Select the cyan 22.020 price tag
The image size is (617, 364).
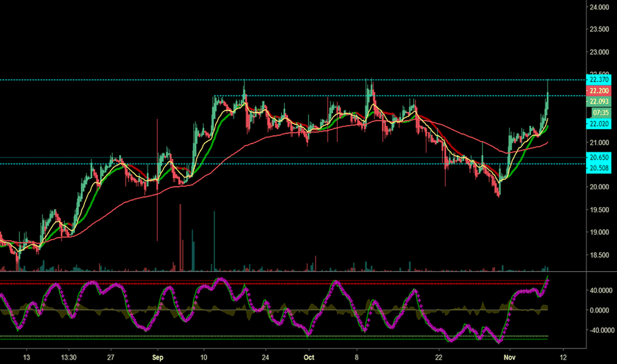point(599,124)
